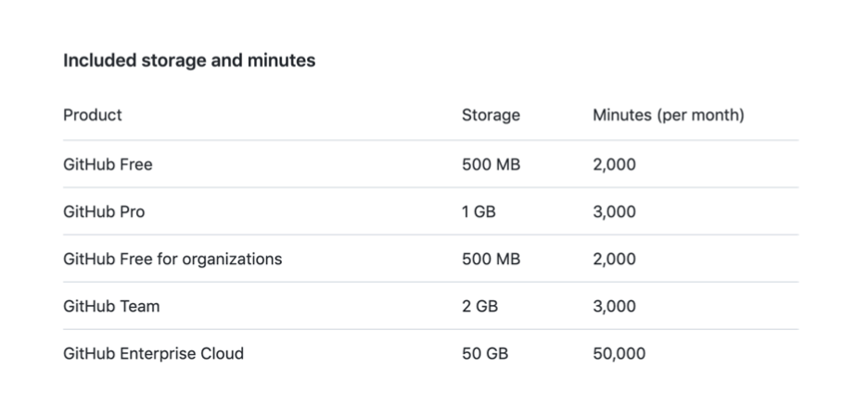The image size is (868, 393).
Task: Select the GitHub Pro product name
Action: (x=104, y=212)
